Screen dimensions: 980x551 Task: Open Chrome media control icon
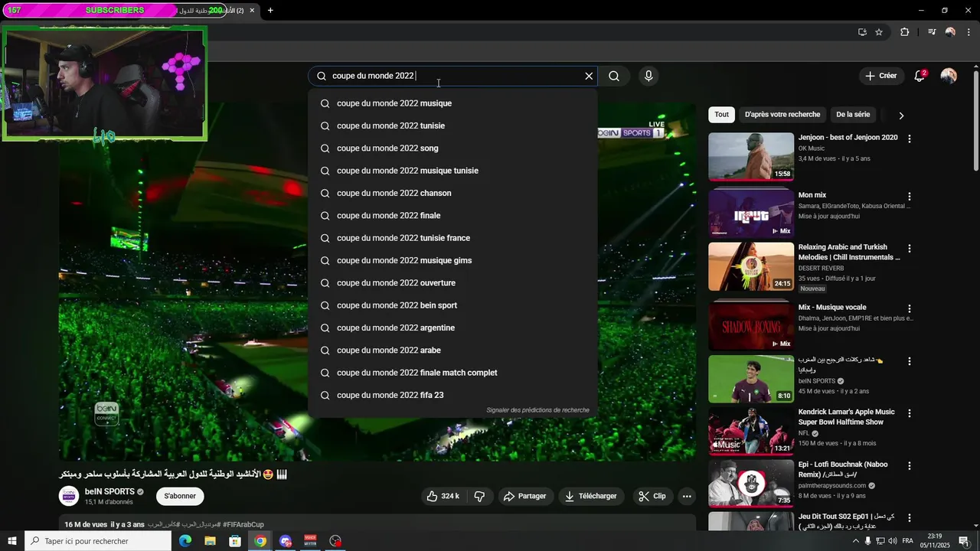click(932, 32)
